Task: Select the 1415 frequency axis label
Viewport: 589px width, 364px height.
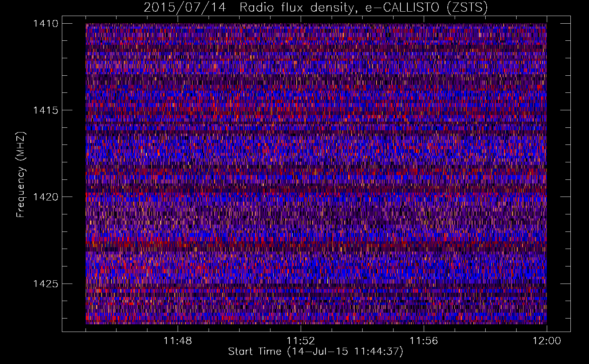Action: click(46, 110)
